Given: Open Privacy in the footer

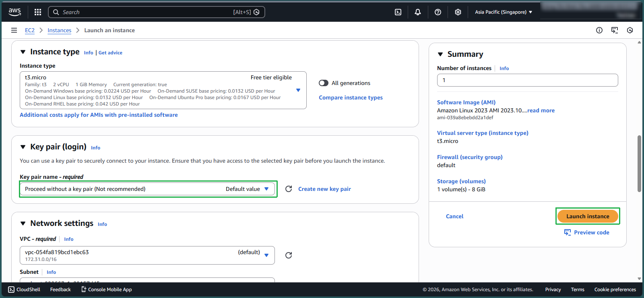Looking at the screenshot, I should point(553,290).
